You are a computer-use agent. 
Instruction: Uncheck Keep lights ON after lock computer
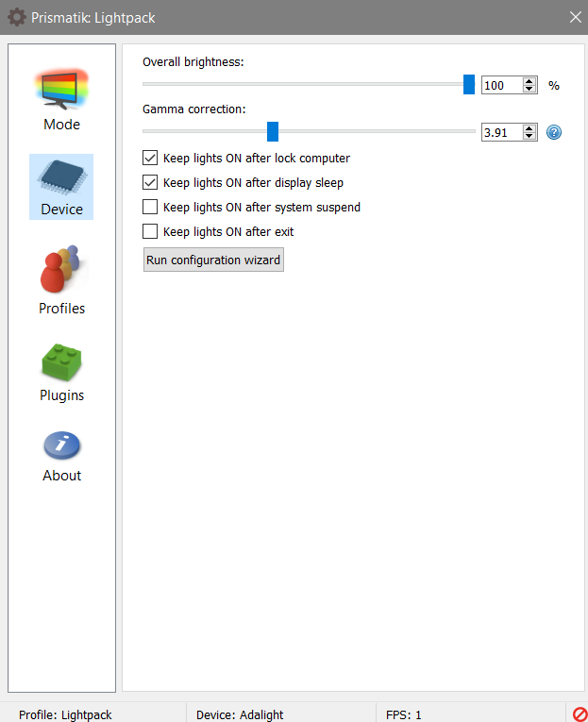coord(150,158)
